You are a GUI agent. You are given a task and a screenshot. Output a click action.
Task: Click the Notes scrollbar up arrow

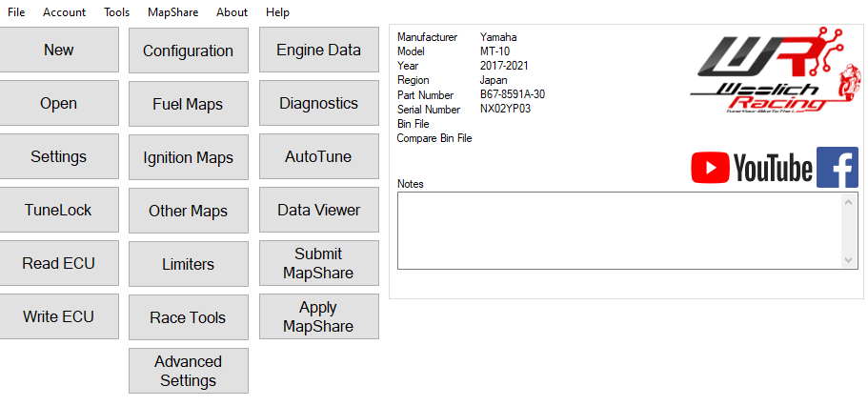[849, 202]
